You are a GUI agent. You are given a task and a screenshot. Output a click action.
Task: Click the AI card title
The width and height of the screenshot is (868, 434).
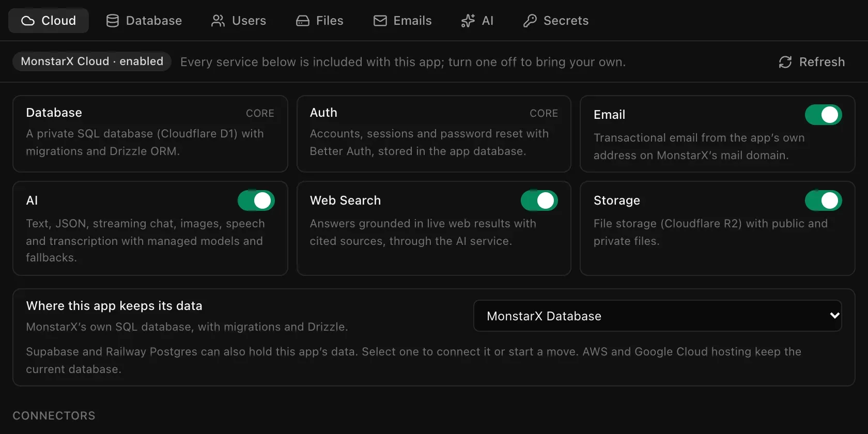pyautogui.click(x=32, y=200)
